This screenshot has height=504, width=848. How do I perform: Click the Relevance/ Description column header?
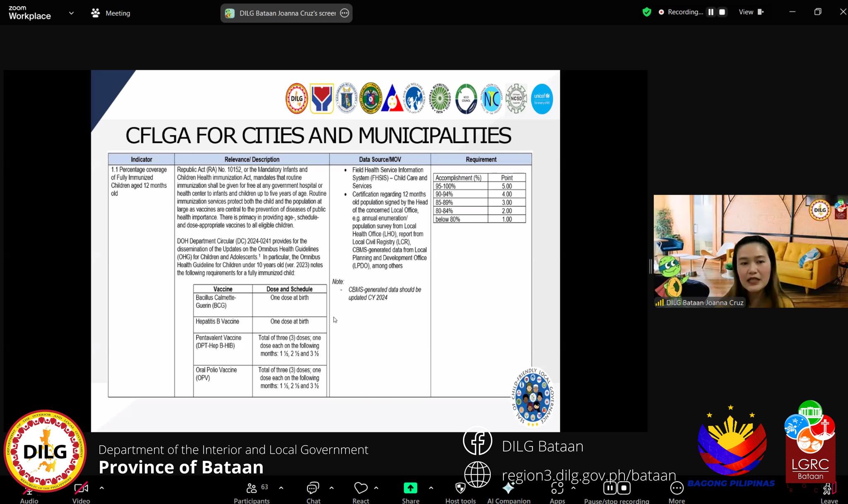point(252,159)
